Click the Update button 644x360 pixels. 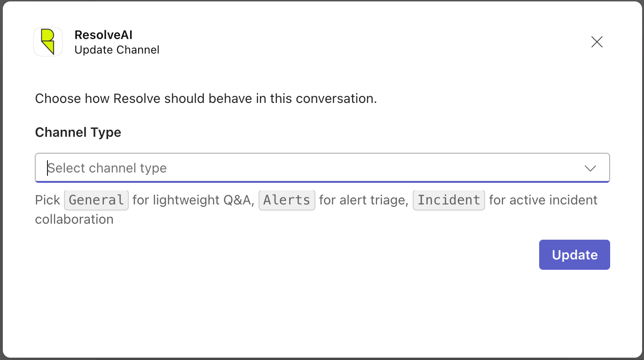574,255
